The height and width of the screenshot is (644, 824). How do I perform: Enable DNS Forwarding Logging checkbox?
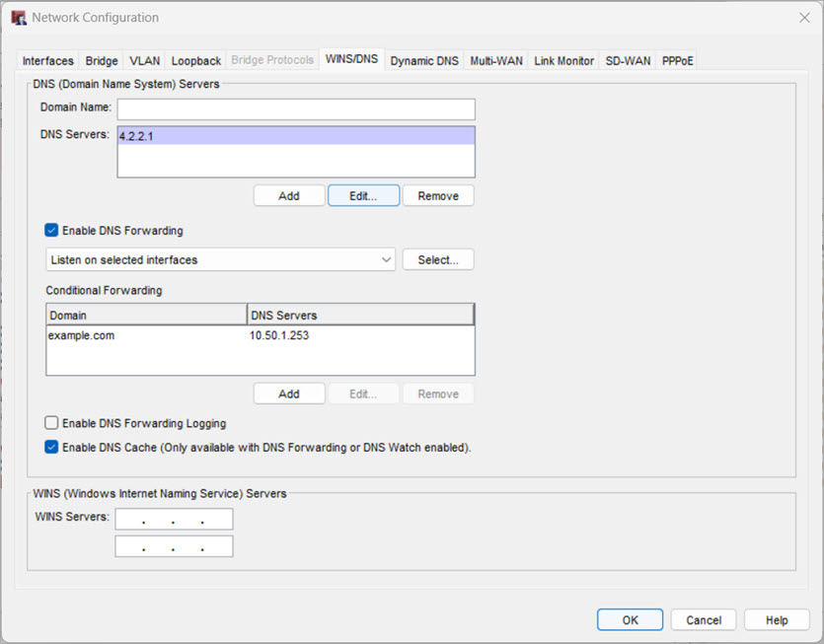click(51, 423)
